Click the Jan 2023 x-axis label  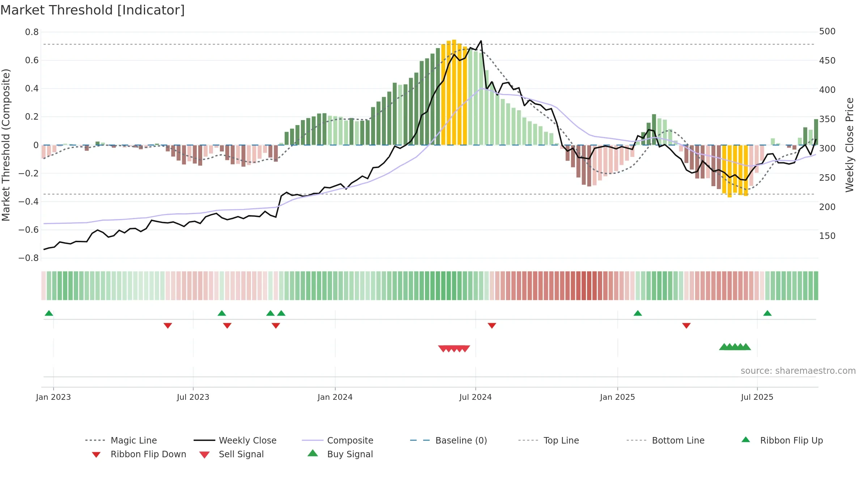click(54, 397)
